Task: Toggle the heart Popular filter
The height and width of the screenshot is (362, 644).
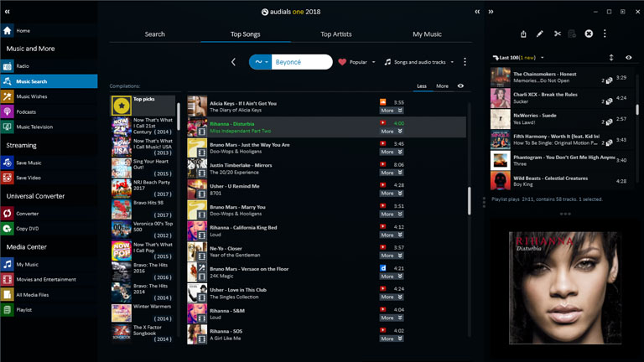Action: click(x=342, y=62)
